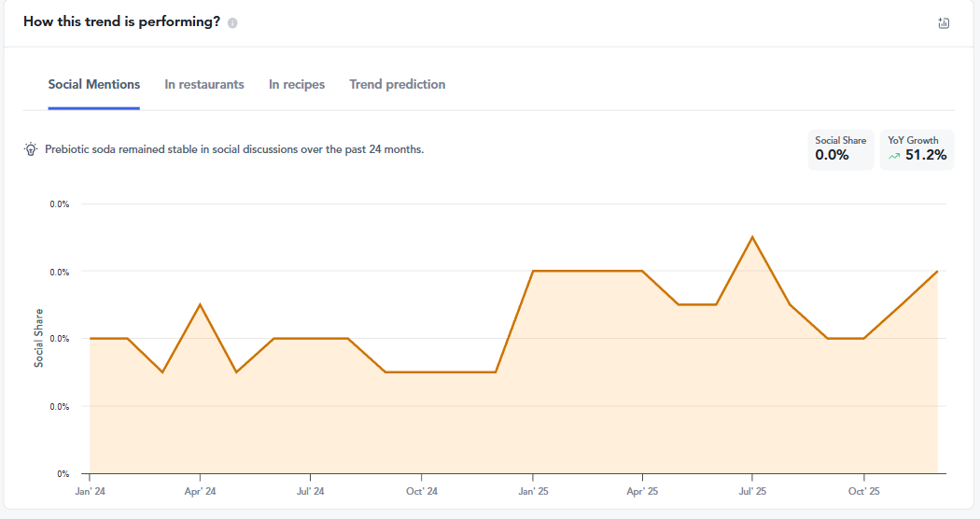
Task: Click the chart export icon at top right
Action: click(x=944, y=23)
